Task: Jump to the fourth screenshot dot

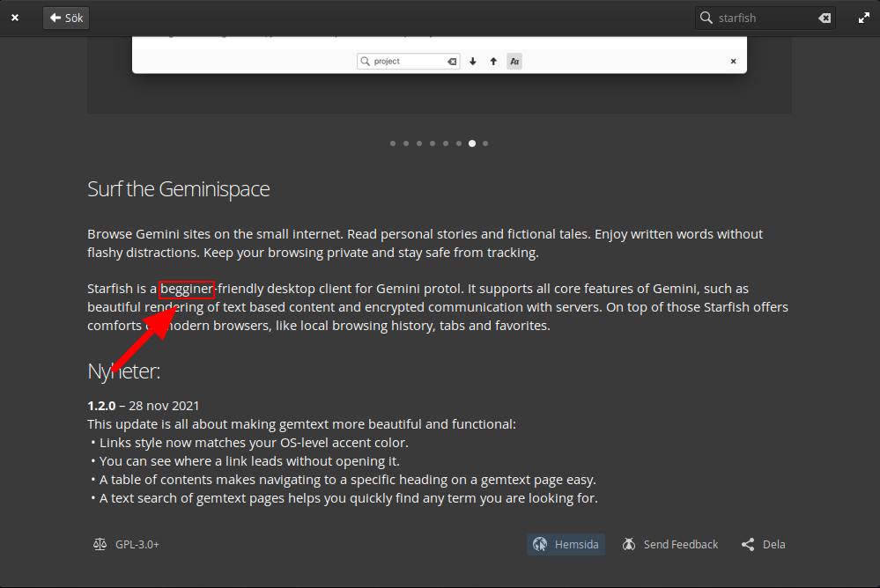Action: [432, 143]
